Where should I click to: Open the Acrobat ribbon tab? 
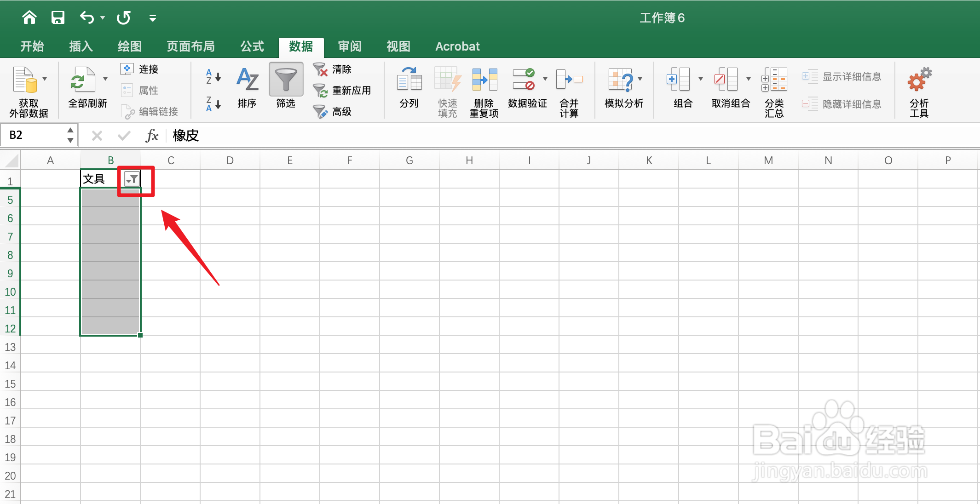(x=457, y=46)
